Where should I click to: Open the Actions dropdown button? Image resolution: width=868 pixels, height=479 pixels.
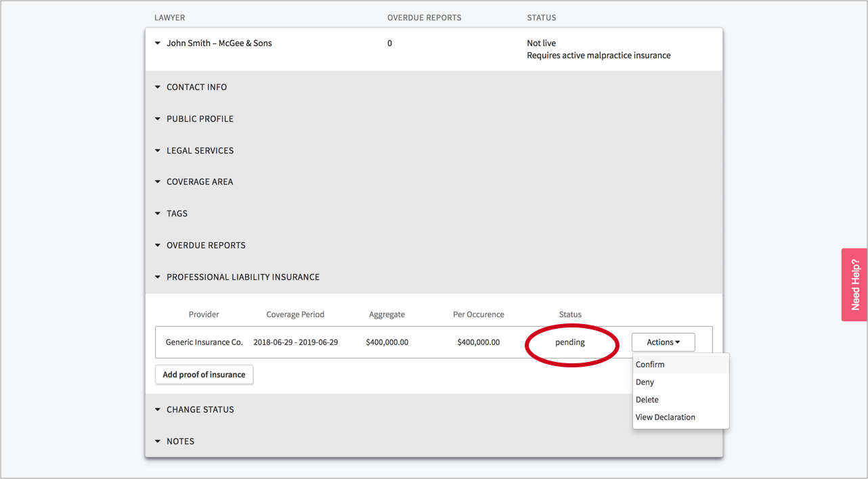[663, 342]
